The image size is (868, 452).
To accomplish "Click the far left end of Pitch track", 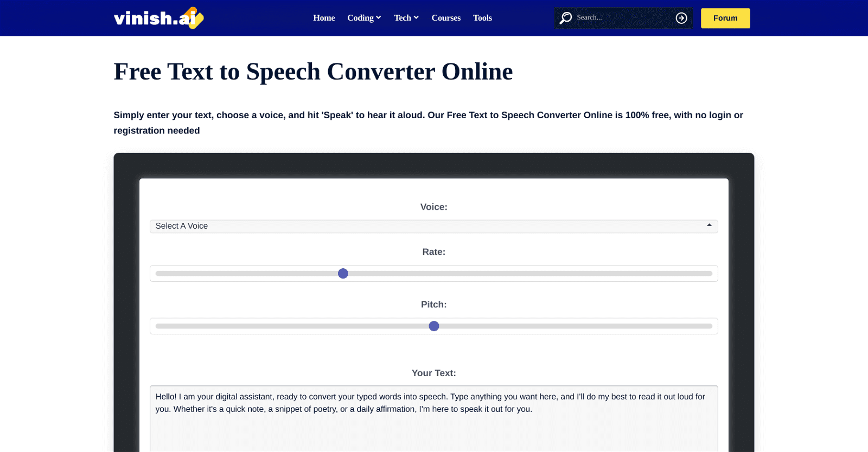I will 158,326.
